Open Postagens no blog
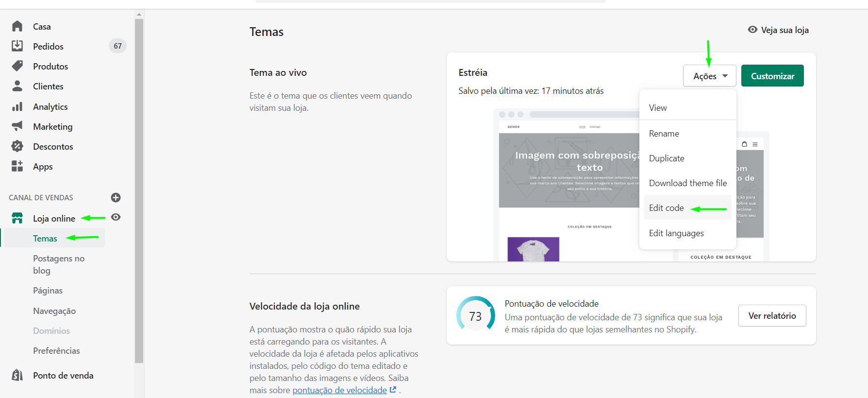This screenshot has height=398, width=868. click(59, 264)
